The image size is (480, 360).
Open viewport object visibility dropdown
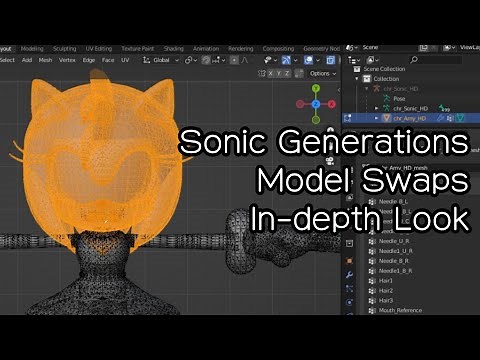[x=270, y=60]
